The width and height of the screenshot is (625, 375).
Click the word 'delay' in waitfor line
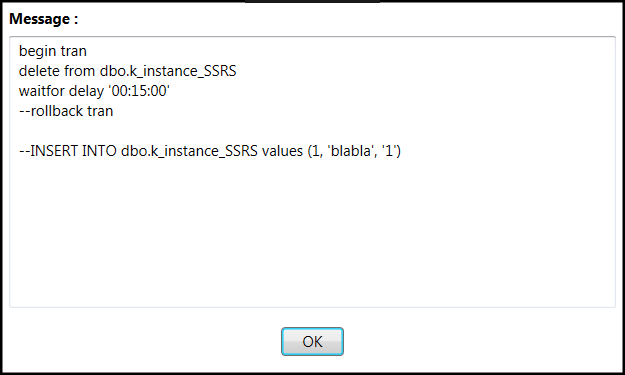[86, 91]
